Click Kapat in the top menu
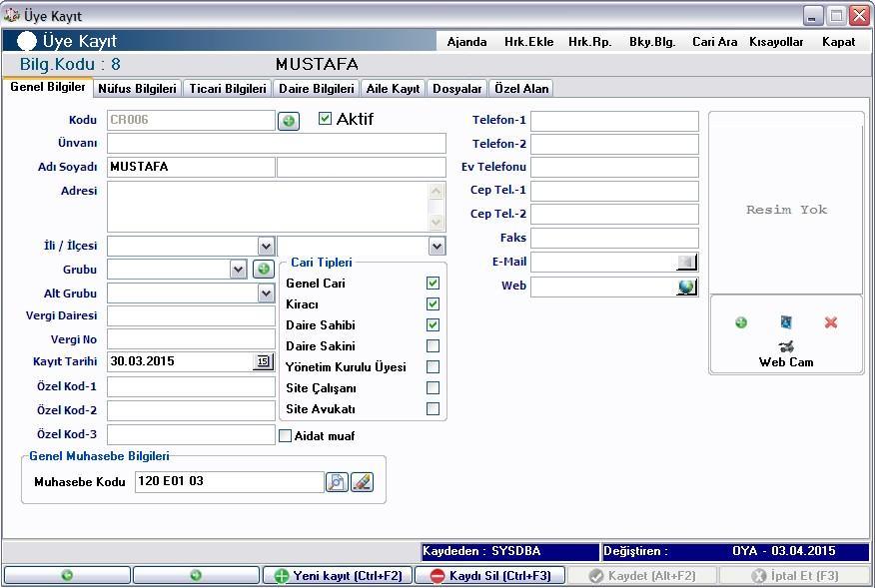 click(839, 42)
